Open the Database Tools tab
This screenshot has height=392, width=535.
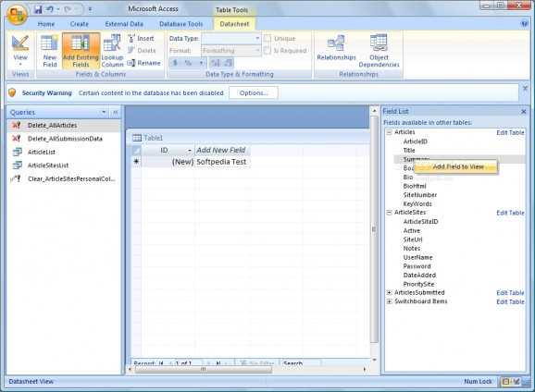(x=181, y=24)
